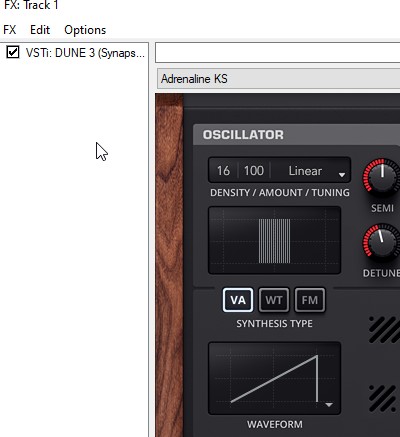Toggle the DUNE 3 plugin checkbox

click(x=13, y=52)
